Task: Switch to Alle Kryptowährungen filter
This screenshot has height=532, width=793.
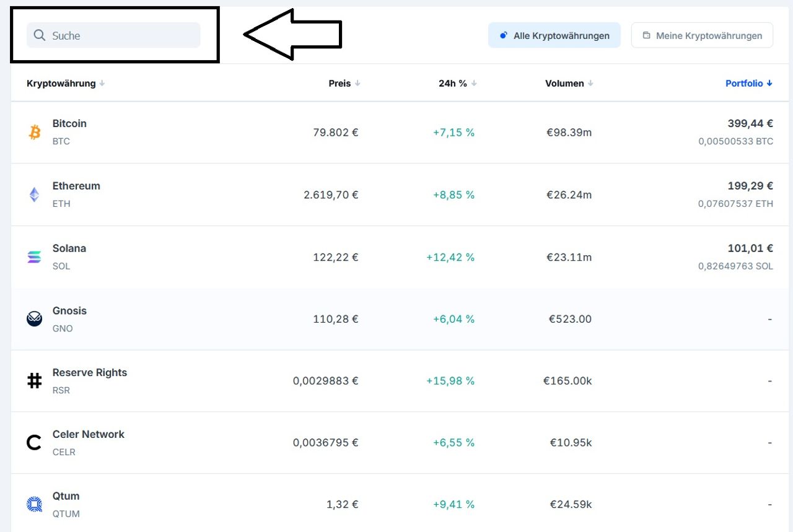Action: [x=554, y=35]
